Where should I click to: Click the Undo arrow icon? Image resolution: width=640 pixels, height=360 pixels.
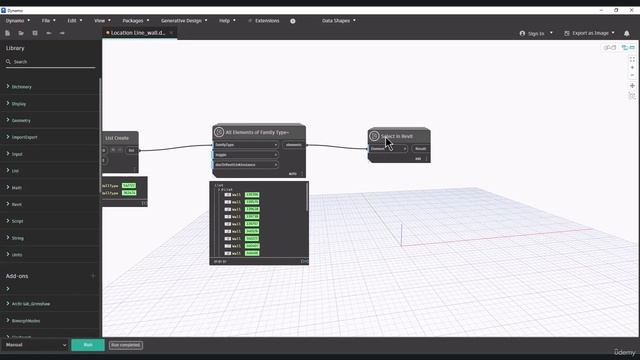click(x=49, y=33)
